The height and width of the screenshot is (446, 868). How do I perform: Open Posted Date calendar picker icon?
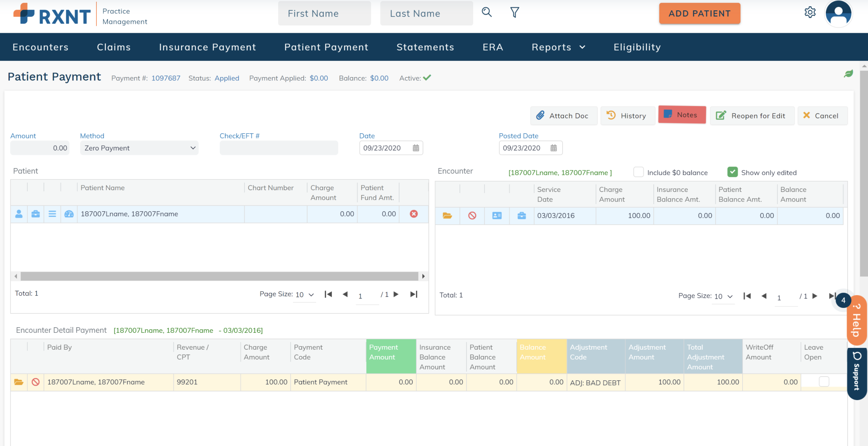[554, 148]
